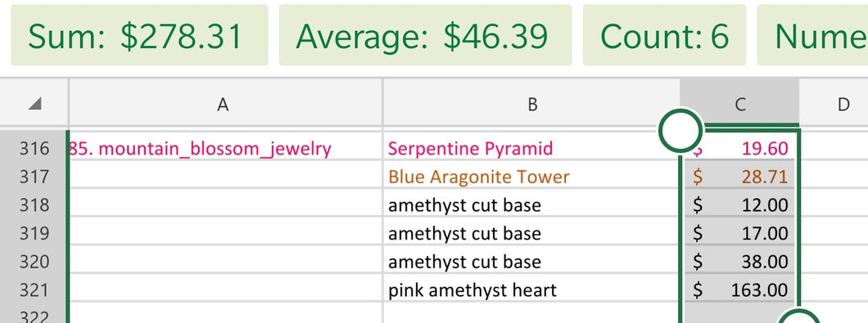Click the top selection handle circle
Viewport: 868px width, 323px height.
(x=680, y=130)
